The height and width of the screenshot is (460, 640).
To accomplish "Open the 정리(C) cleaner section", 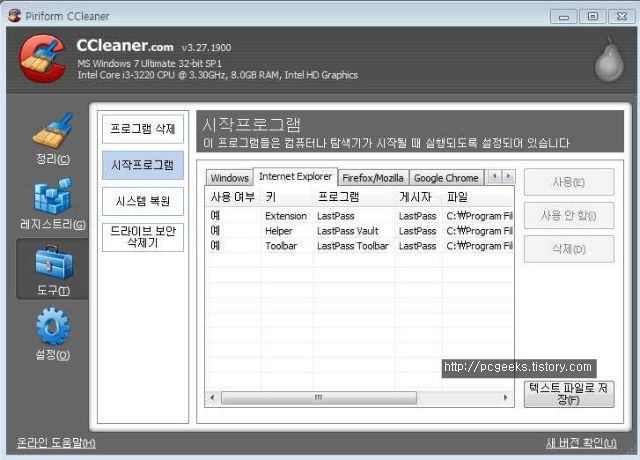I will click(53, 139).
